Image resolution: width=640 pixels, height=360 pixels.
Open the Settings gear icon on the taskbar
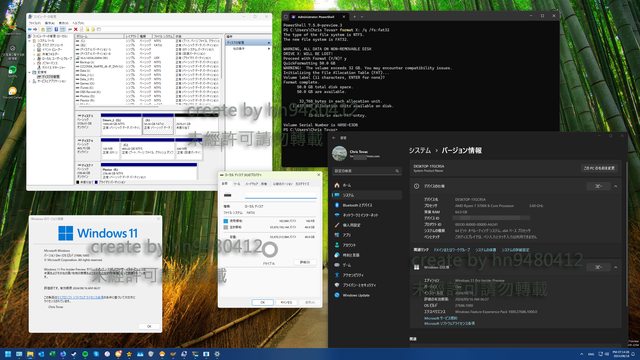[217, 354]
